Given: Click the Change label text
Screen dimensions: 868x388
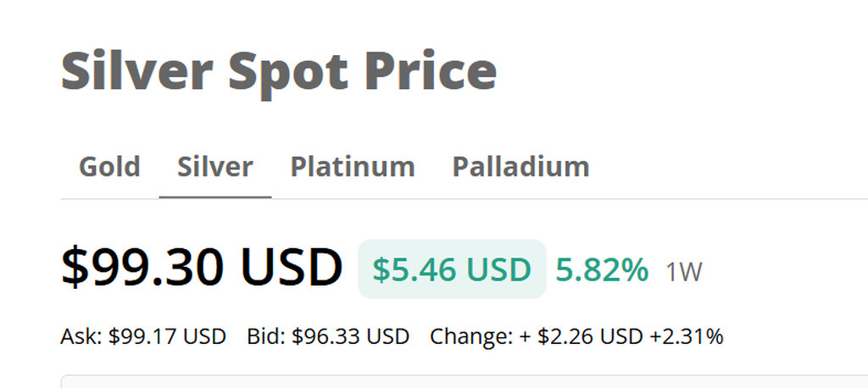Looking at the screenshot, I should [x=470, y=337].
